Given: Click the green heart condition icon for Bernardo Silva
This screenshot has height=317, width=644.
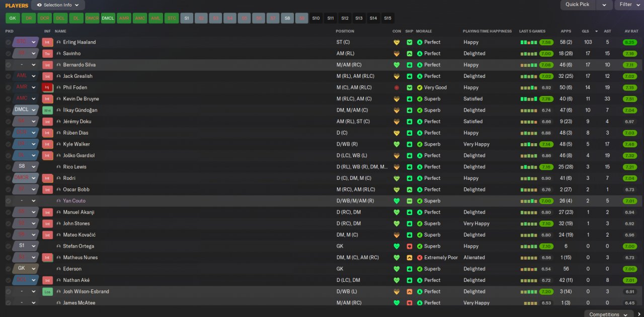Looking at the screenshot, I should 396,65.
